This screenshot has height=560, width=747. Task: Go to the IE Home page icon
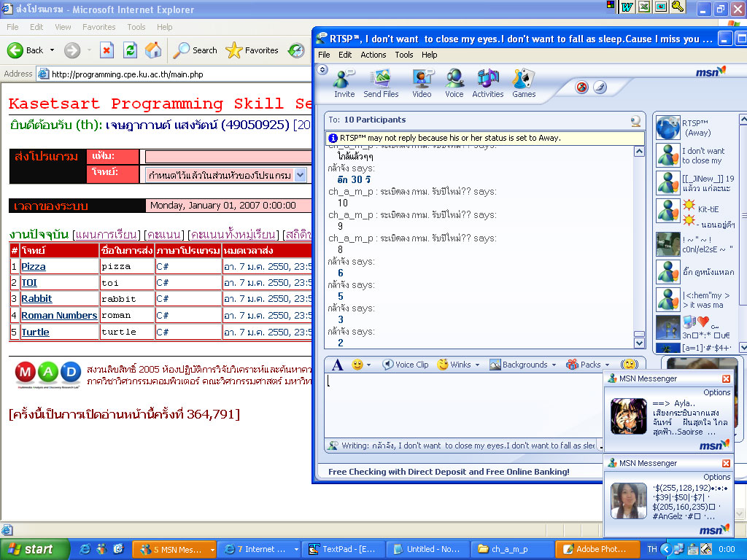pyautogui.click(x=153, y=50)
